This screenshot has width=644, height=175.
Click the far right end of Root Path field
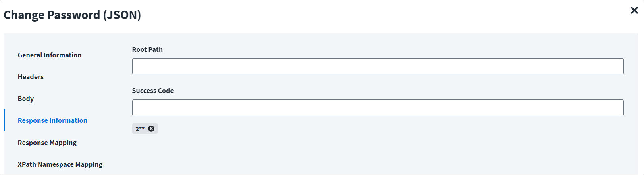[x=617, y=67]
